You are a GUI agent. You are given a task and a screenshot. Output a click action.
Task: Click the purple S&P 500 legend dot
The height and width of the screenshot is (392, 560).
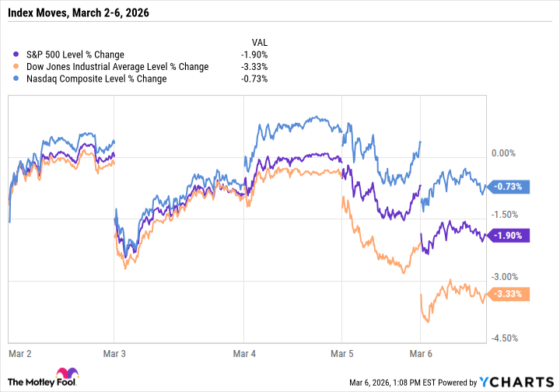18,54
